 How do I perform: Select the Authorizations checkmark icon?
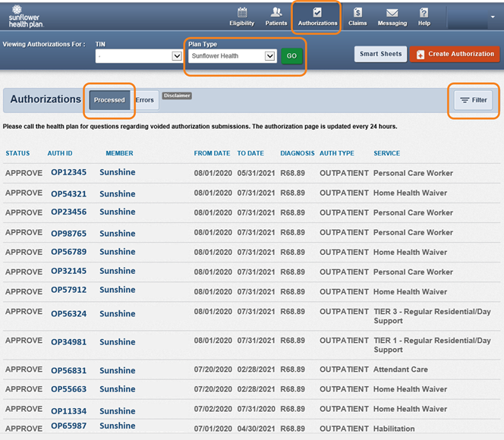tap(317, 12)
